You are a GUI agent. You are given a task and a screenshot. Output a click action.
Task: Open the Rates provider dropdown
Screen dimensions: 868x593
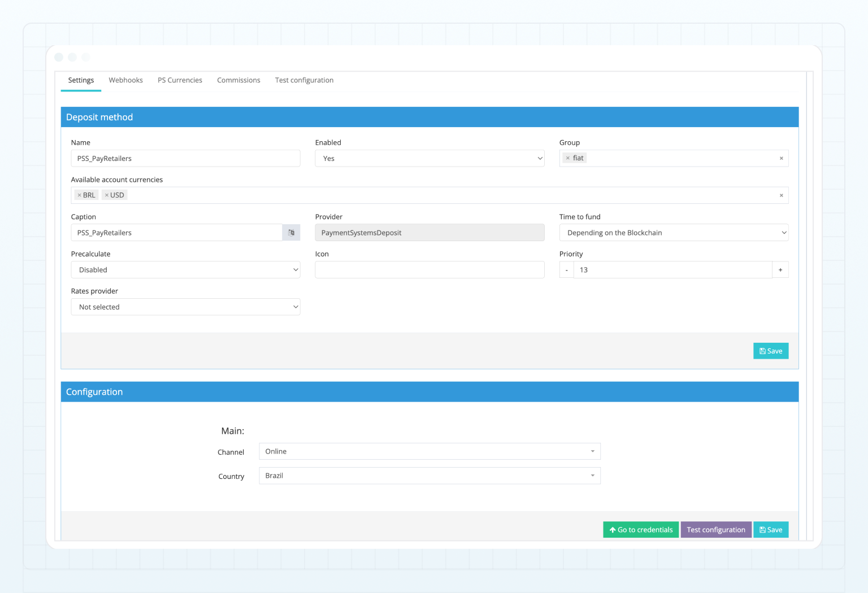[185, 307]
